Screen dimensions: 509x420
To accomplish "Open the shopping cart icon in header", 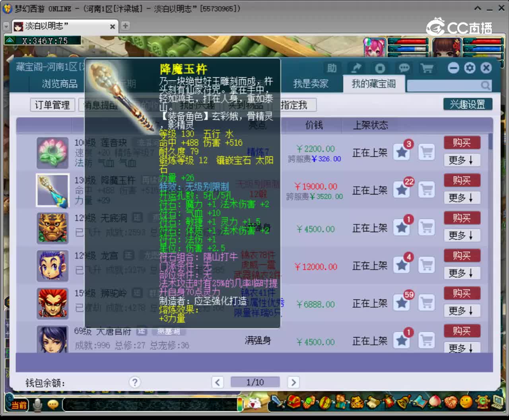I will (427, 68).
